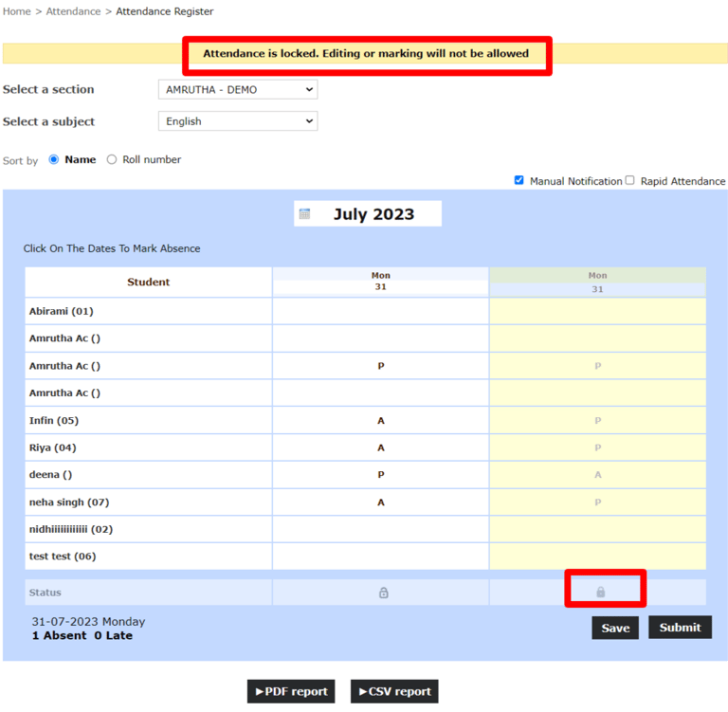Click the Attendance Register breadcrumb text
Viewport: 728px width, 712px height.
164,11
